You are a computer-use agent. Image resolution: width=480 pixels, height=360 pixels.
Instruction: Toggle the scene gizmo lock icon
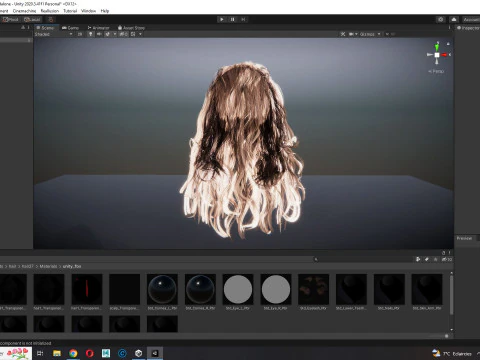click(x=448, y=44)
